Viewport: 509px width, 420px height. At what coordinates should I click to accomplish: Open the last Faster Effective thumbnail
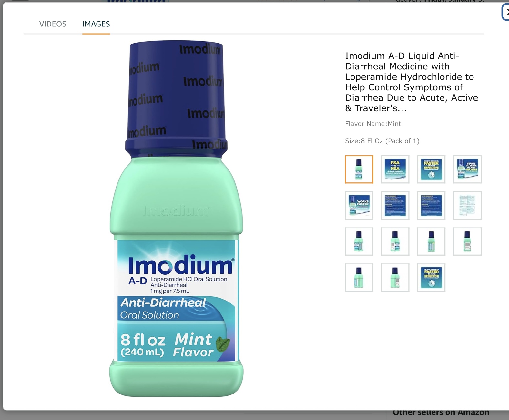[x=431, y=278]
